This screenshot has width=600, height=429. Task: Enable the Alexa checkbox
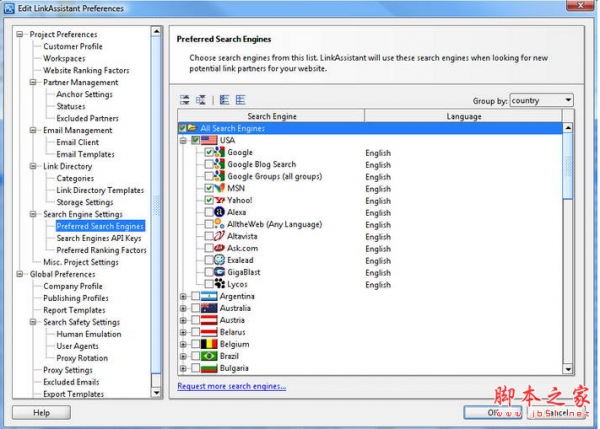click(209, 212)
